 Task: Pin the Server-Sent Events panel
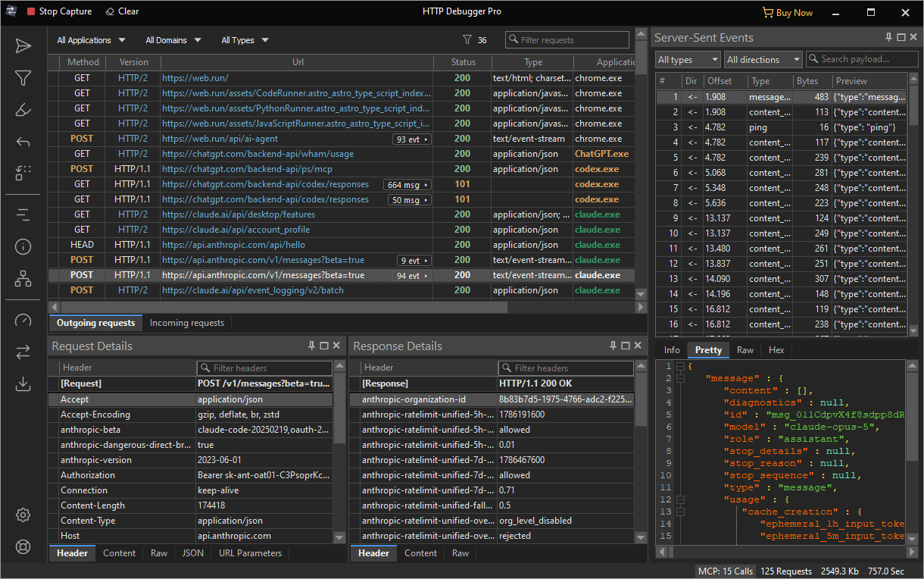[888, 38]
